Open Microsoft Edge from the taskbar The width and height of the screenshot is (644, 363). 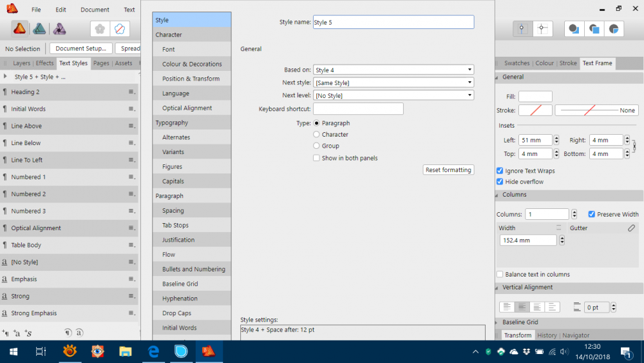tap(153, 351)
